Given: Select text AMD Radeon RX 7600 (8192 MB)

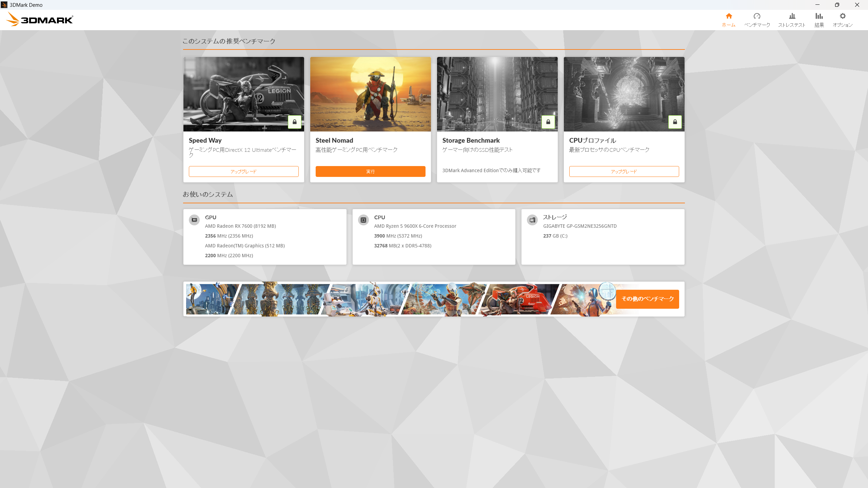Looking at the screenshot, I should (240, 226).
